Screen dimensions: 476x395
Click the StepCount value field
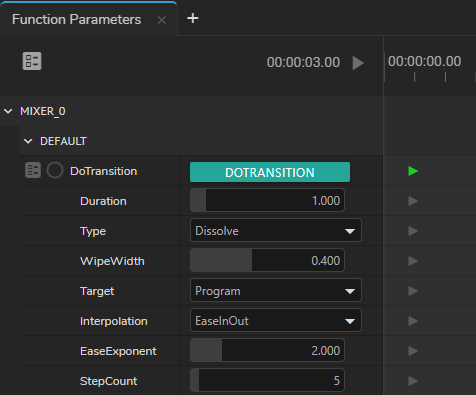coord(267,380)
